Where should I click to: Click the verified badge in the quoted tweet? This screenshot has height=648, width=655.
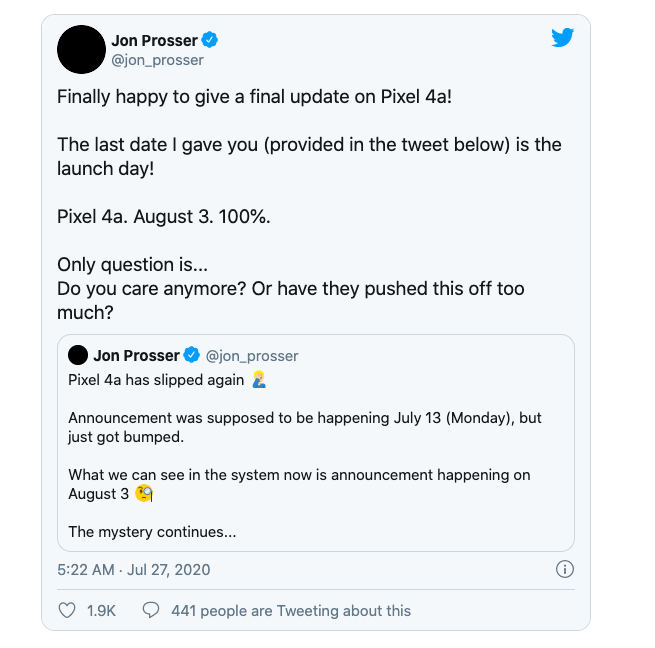[x=192, y=356]
